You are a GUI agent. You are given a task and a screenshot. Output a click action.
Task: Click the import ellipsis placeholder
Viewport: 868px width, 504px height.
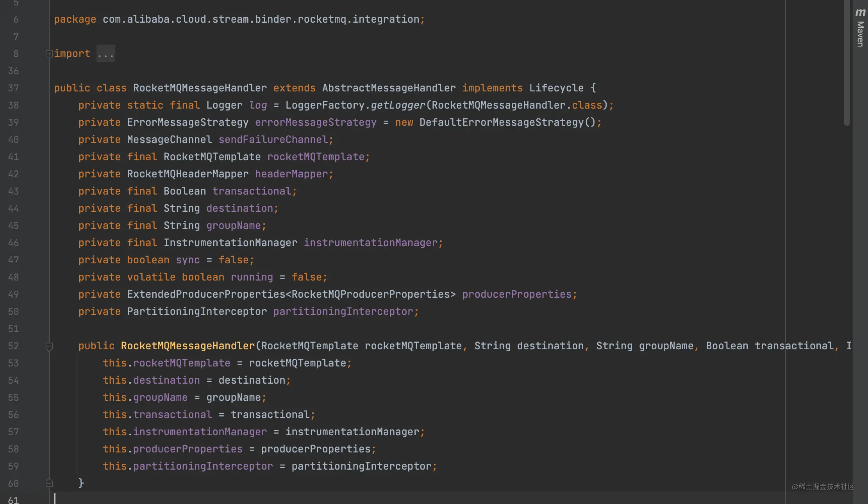click(105, 54)
